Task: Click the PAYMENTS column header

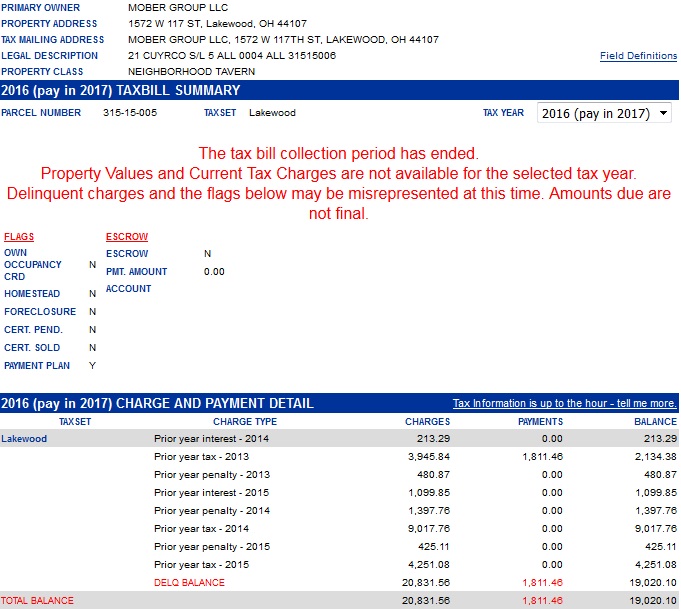Action: [x=540, y=422]
